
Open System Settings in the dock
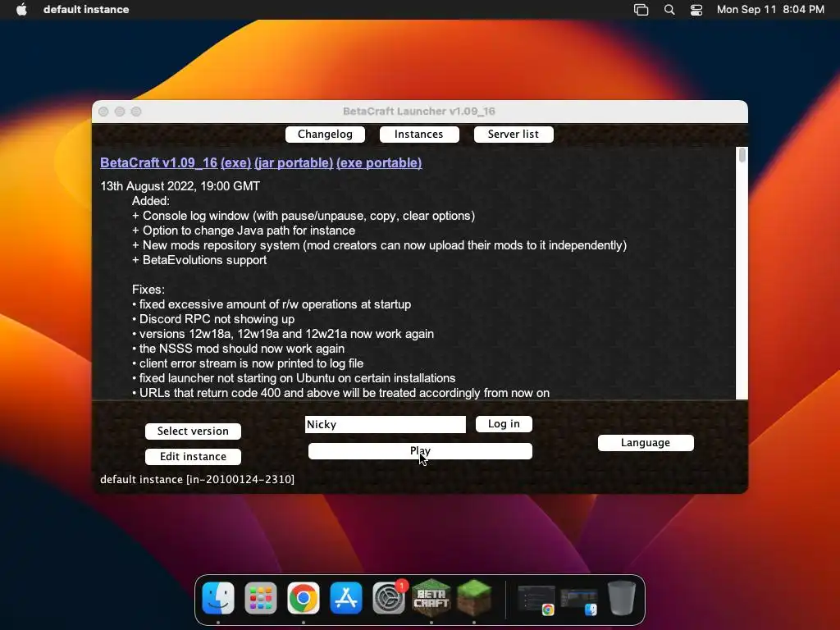pyautogui.click(x=388, y=598)
